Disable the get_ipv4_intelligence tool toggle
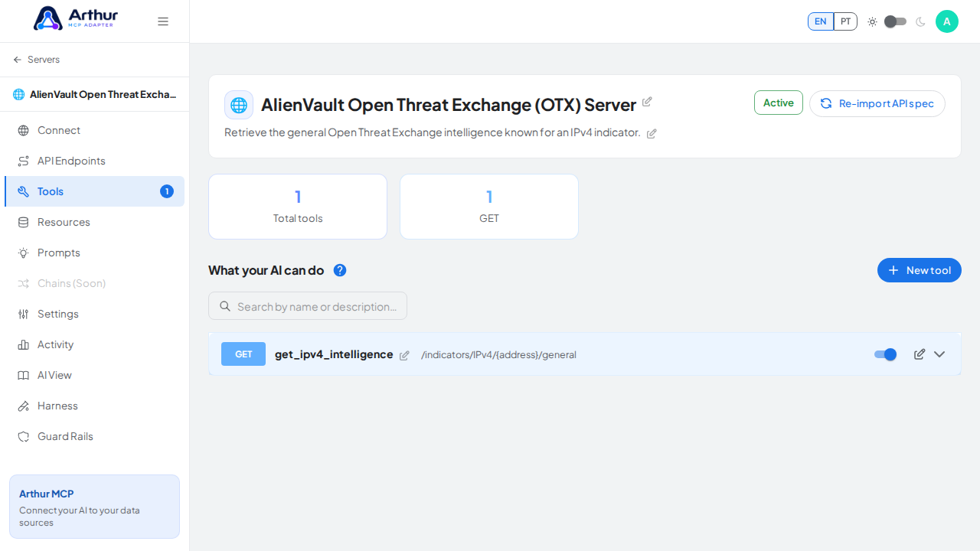980x551 pixels. point(886,354)
